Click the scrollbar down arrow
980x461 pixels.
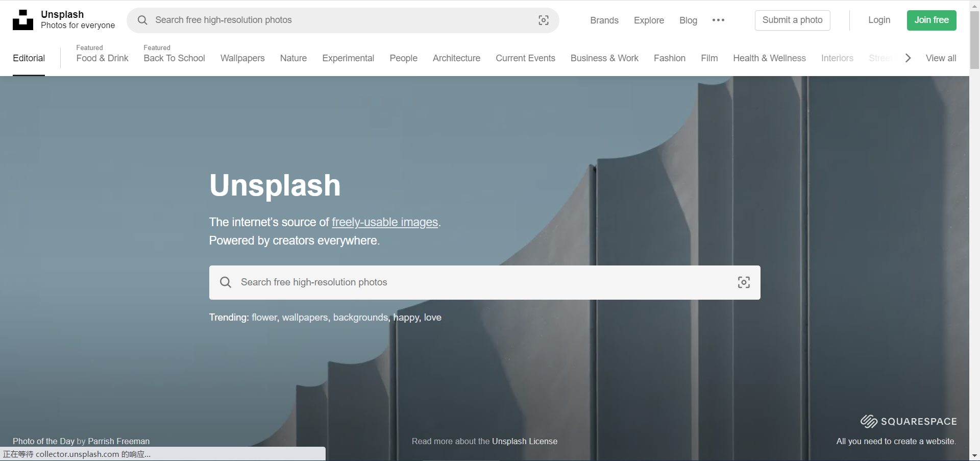point(974,455)
